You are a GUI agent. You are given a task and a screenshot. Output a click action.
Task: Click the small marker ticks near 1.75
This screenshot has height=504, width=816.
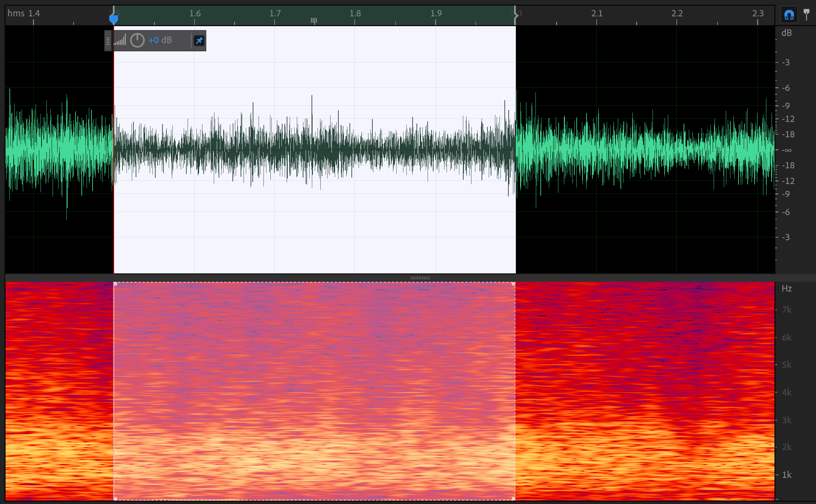tap(314, 21)
